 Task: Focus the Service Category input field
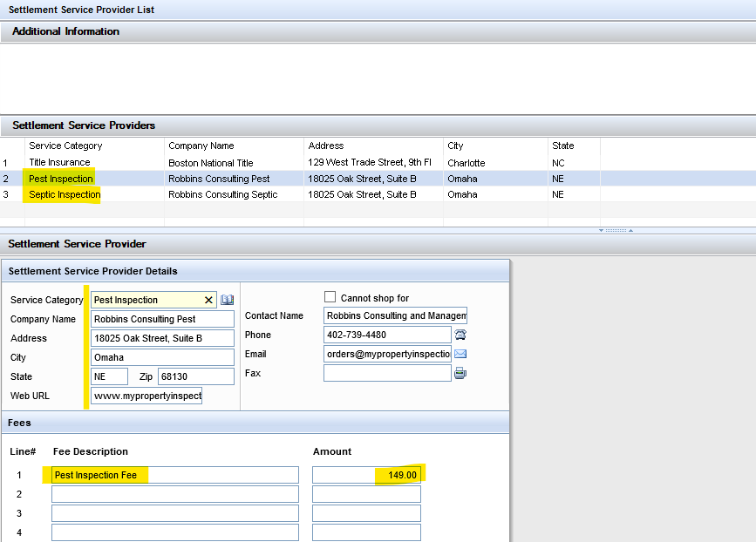tap(153, 300)
